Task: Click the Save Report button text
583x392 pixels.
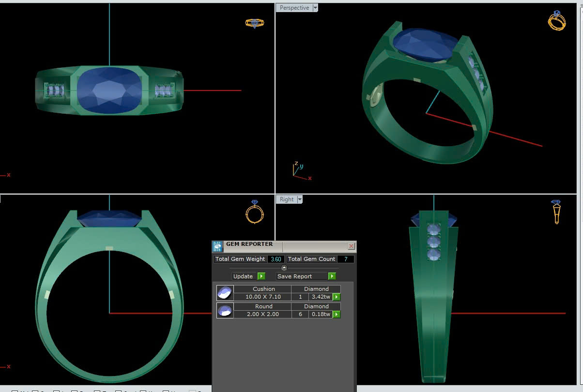Action: (x=294, y=276)
